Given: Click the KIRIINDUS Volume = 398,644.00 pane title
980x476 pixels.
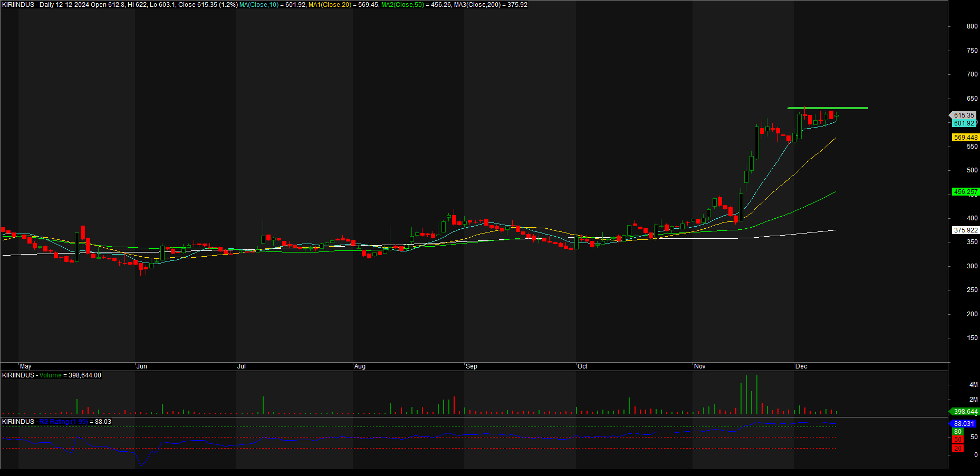Looking at the screenshot, I should click(x=52, y=375).
